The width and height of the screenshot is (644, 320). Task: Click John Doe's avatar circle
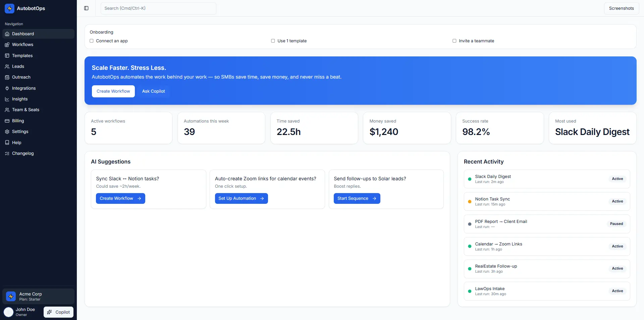pos(8,312)
